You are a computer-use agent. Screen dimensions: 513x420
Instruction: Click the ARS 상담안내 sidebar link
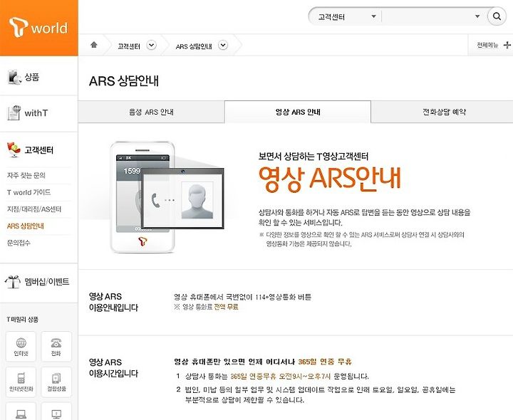[26, 226]
